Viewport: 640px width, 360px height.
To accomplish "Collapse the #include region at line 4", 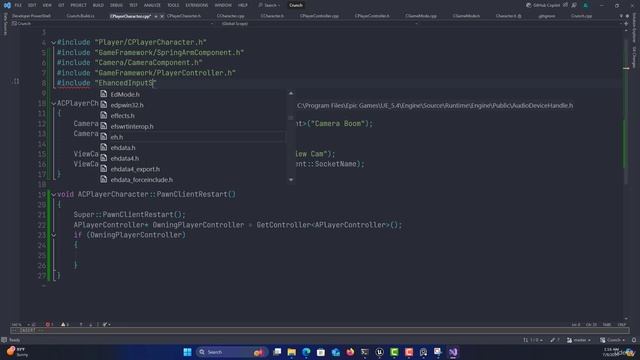I will tap(53, 42).
